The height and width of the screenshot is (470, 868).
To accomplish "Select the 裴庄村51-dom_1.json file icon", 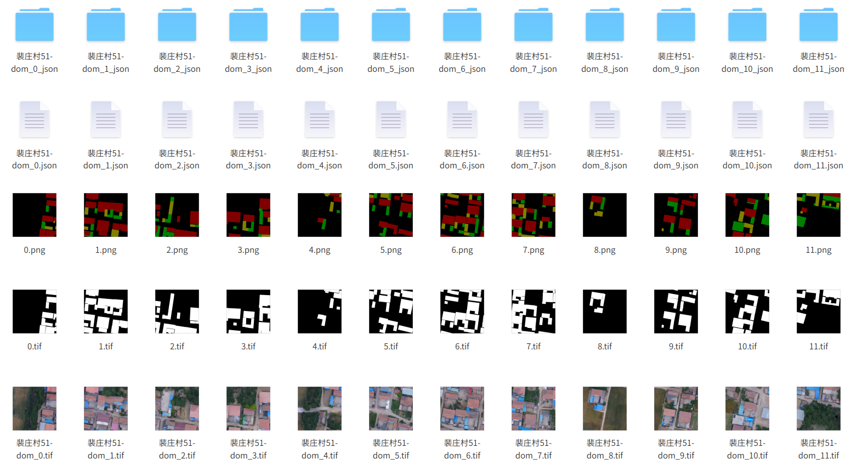I will 106,119.
